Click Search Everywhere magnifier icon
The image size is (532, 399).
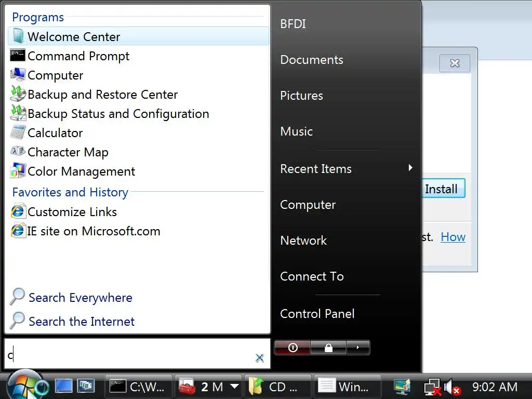tap(17, 297)
